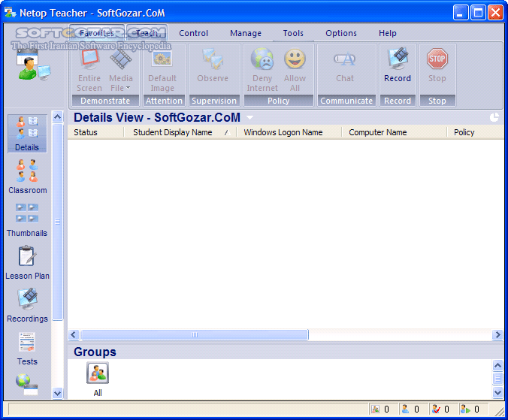Open the Favorites tab
The width and height of the screenshot is (508, 420).
tap(97, 33)
